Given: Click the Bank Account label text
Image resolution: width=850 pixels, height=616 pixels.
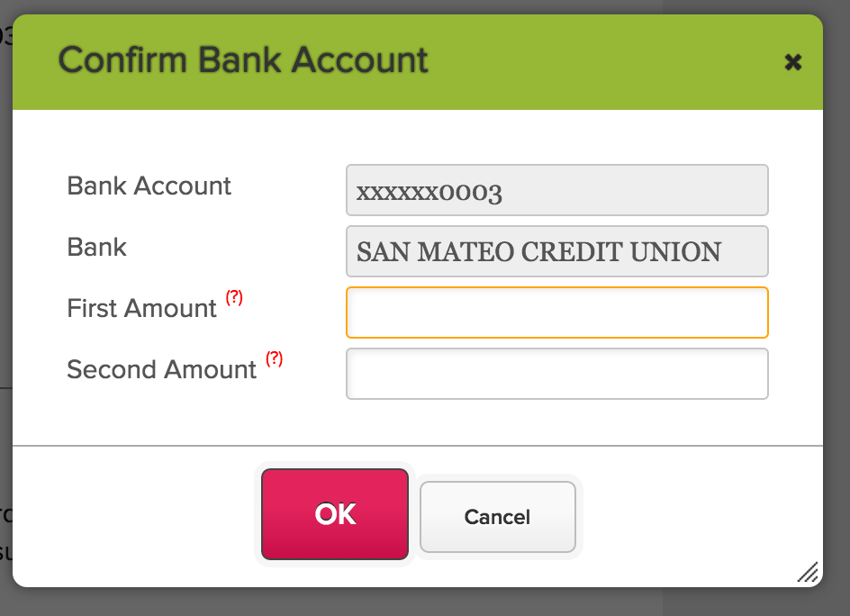Looking at the screenshot, I should point(149,186).
